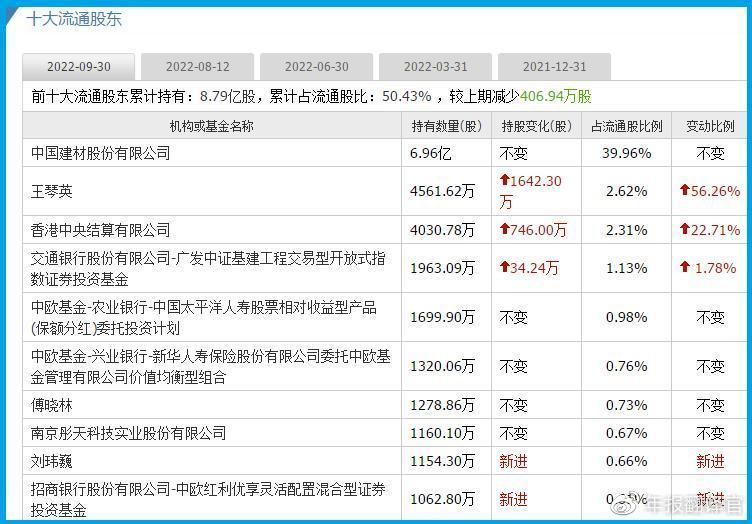Click the 1642.30万 share increase value
This screenshot has height=524, width=752.
(x=530, y=191)
